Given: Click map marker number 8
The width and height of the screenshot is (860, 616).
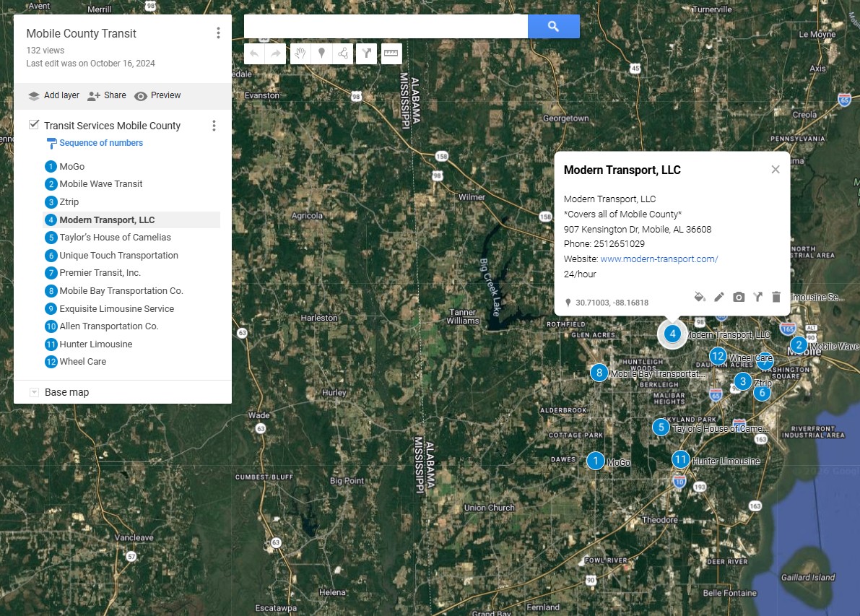Looking at the screenshot, I should pyautogui.click(x=599, y=373).
